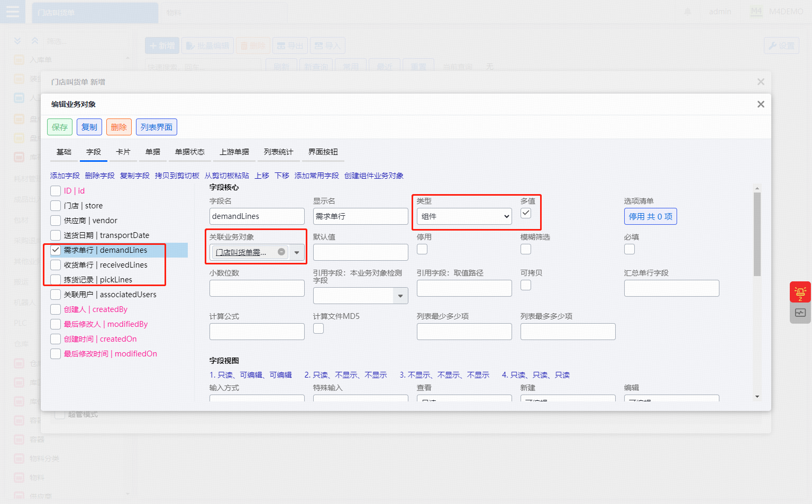The image size is (812, 504).
Task: Collapse the sidebar with the double-down chevron
Action: [x=17, y=41]
